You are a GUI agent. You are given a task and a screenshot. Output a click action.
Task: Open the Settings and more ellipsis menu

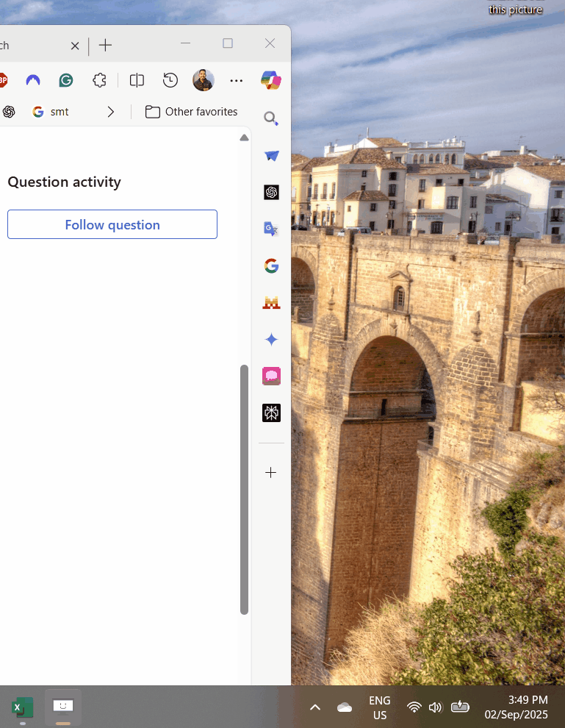(236, 80)
